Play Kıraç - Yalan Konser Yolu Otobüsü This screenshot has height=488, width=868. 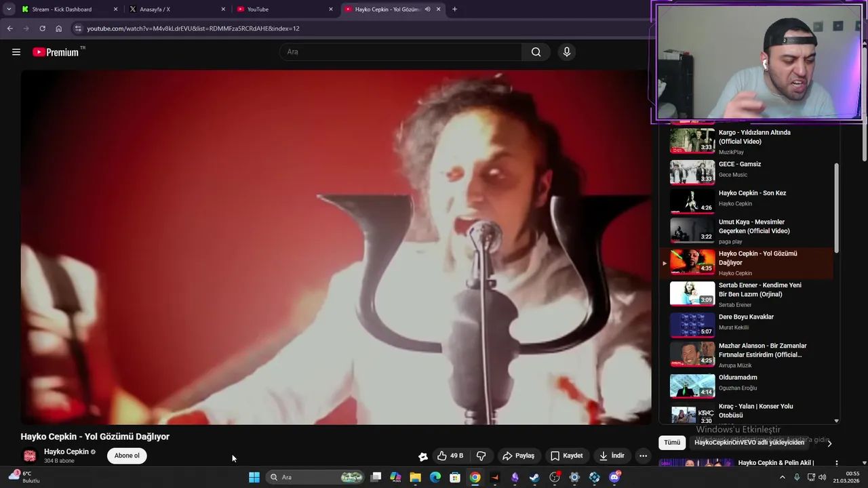click(746, 412)
